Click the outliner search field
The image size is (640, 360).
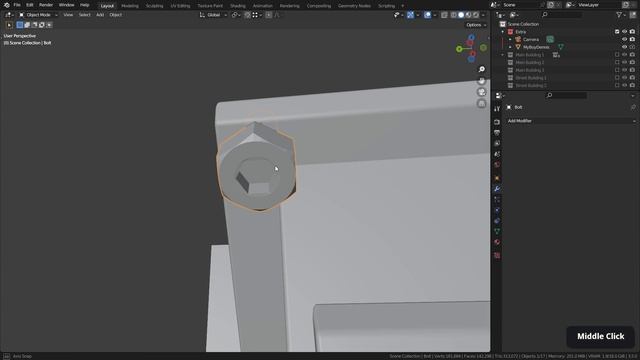[x=562, y=15]
